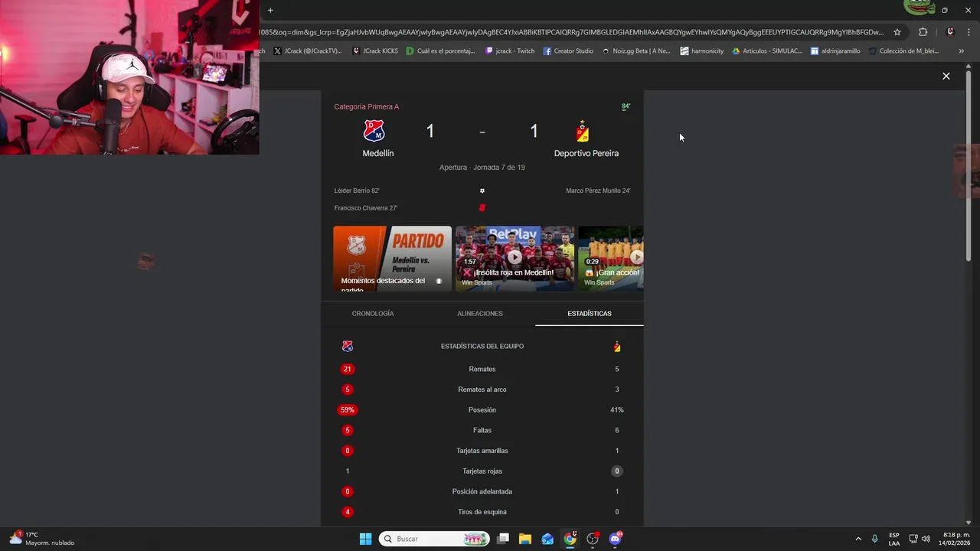Play the ¡Gran acción! video clip
The image size is (980, 551).
click(x=611, y=259)
